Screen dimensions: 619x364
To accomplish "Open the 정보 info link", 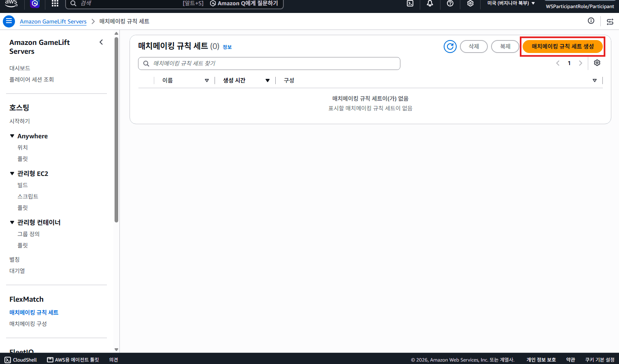I will click(227, 47).
